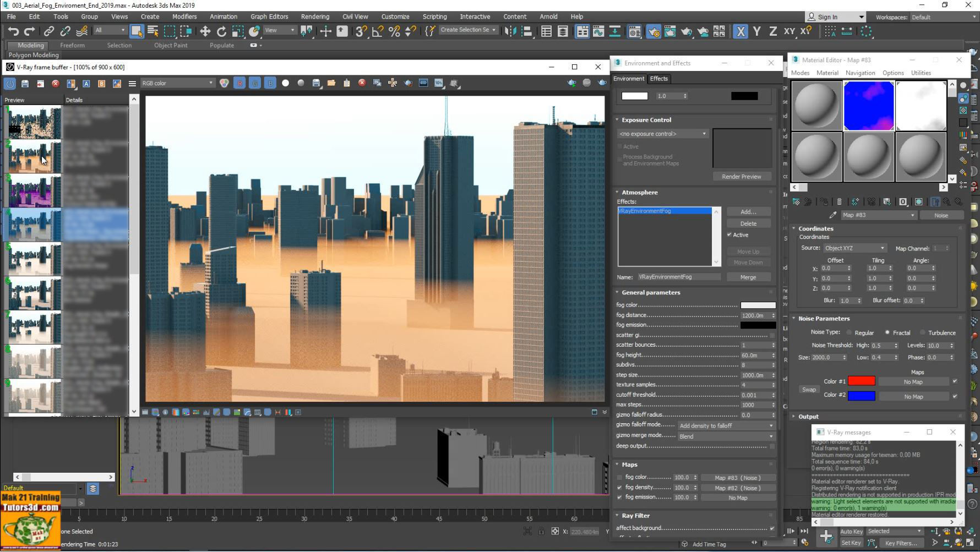Activate the Select and Rotate tool
This screenshot has height=552, width=980.
pos(221,31)
